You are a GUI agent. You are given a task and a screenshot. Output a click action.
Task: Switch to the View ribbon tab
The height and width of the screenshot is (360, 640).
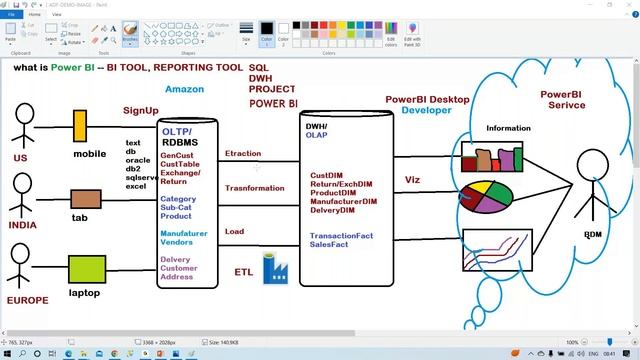[x=56, y=14]
